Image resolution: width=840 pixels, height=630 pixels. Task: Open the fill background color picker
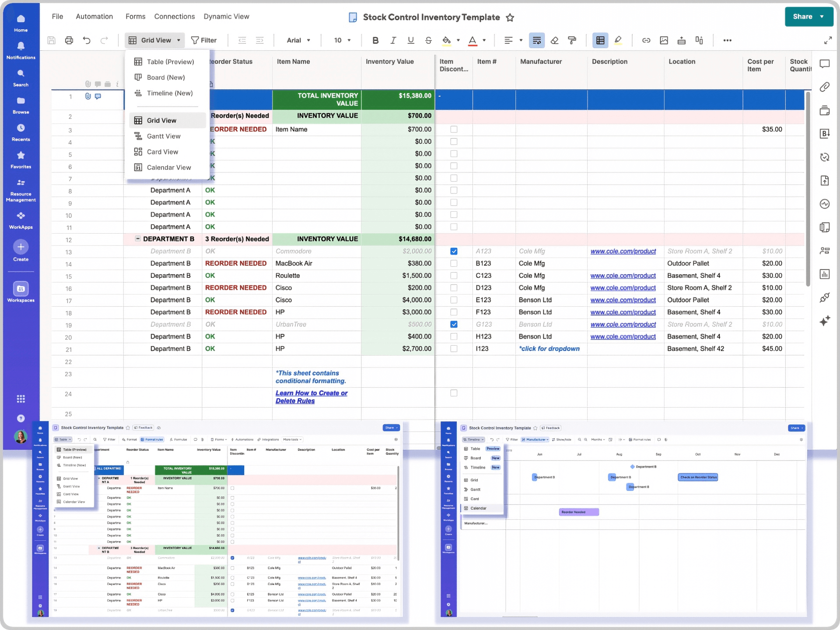tap(446, 40)
